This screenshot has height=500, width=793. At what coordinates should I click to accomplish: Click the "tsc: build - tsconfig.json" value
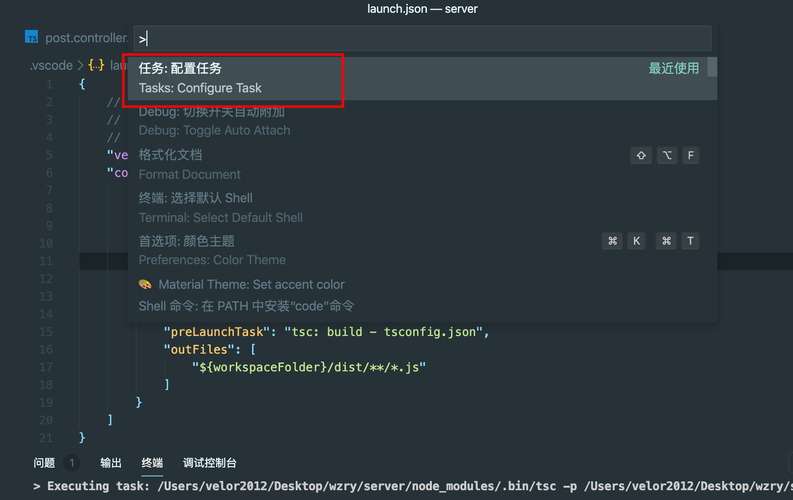tap(383, 332)
